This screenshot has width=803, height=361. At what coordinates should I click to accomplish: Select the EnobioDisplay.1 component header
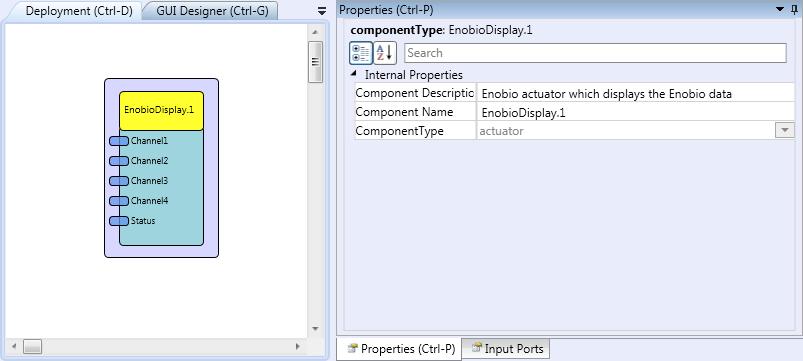pos(161,111)
